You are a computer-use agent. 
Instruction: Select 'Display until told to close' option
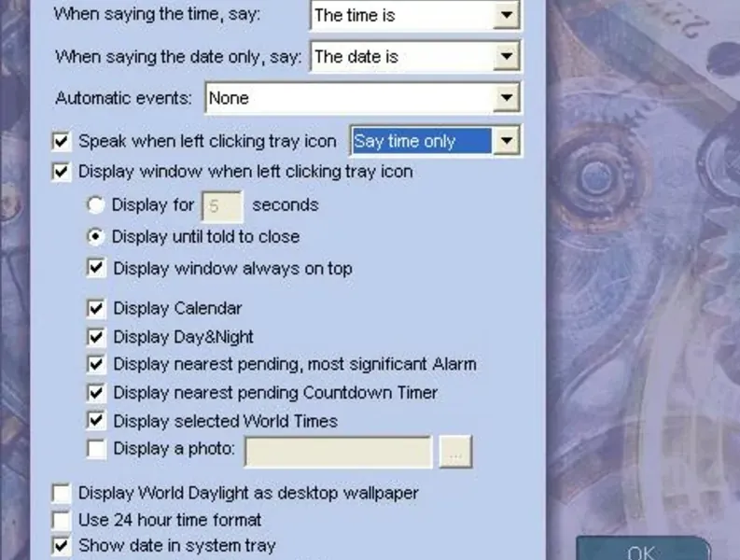[x=96, y=236]
